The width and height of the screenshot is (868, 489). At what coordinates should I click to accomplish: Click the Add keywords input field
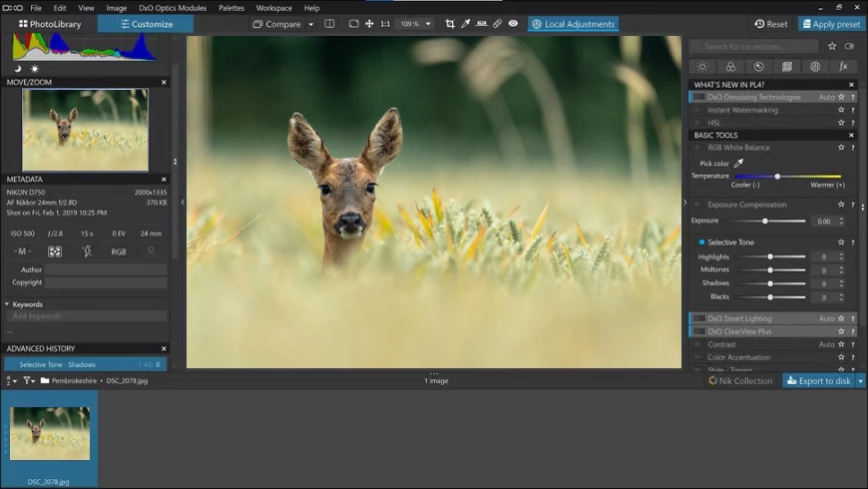pos(87,315)
